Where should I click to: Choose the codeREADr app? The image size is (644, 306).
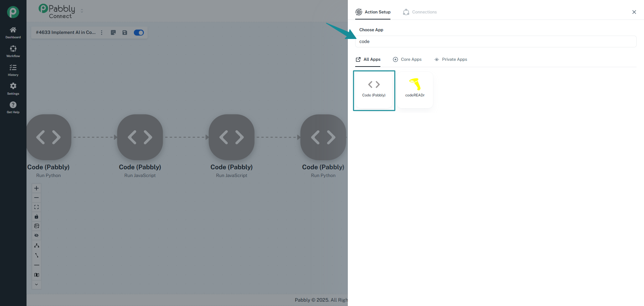tap(415, 90)
